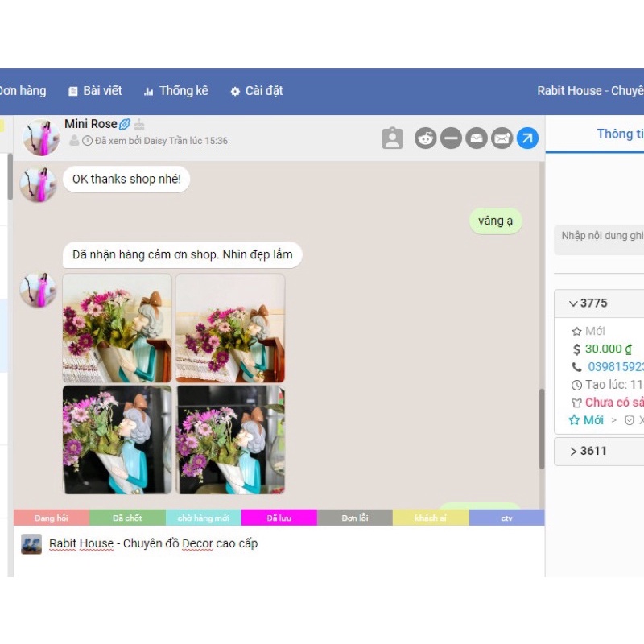Apply the green 'Đã chốt' tag
This screenshot has width=644, height=644.
tap(127, 518)
